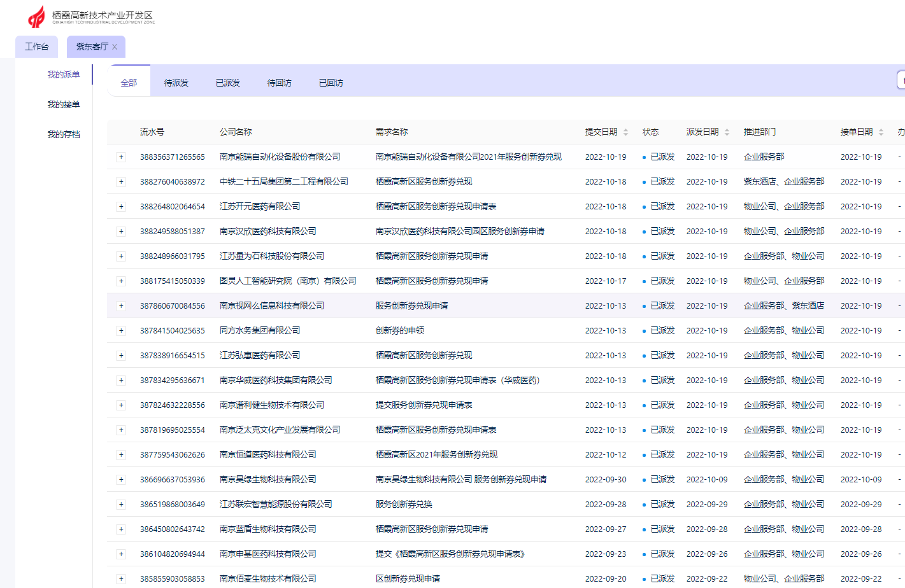Select the 全部 tab
This screenshot has height=588, width=905.
click(129, 83)
